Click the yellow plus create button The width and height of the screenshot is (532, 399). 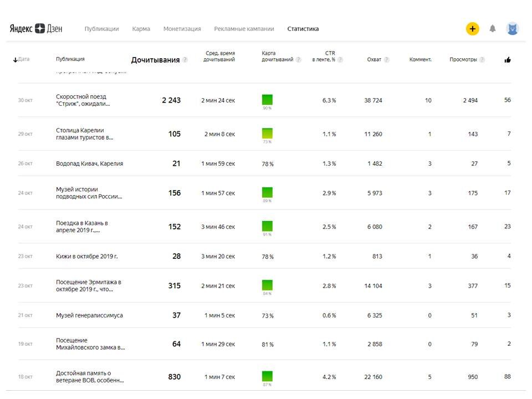click(472, 29)
